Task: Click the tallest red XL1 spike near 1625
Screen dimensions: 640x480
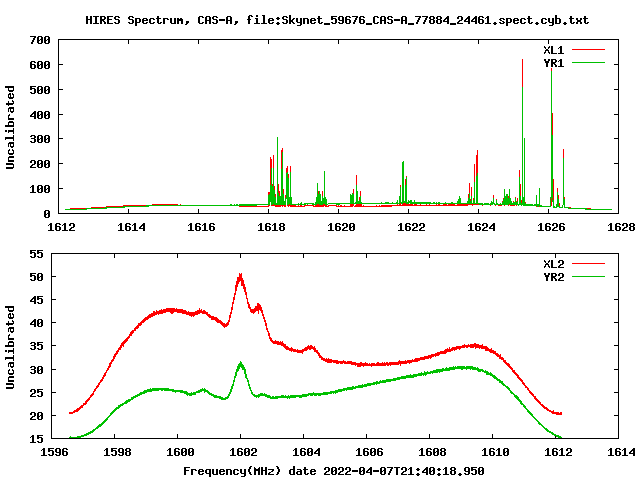Action: [522, 73]
